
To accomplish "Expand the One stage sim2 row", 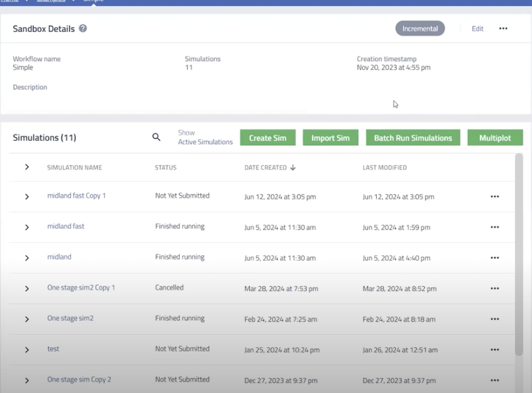I will pos(27,319).
